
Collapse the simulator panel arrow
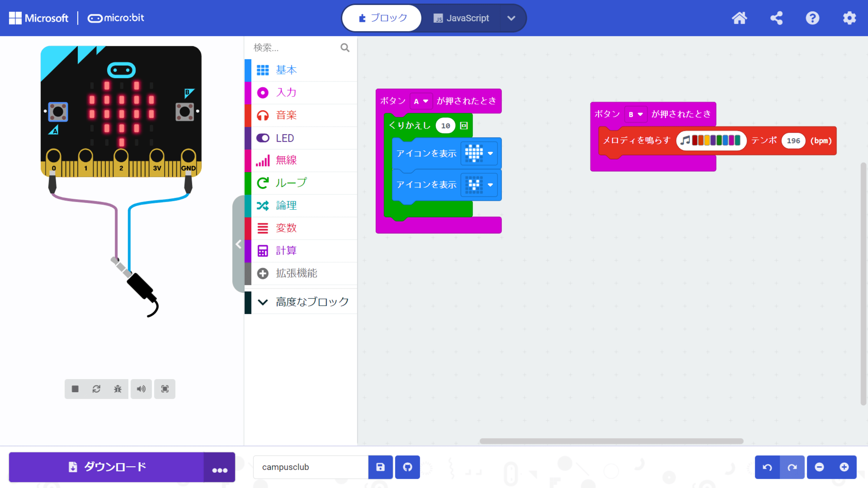[238, 244]
